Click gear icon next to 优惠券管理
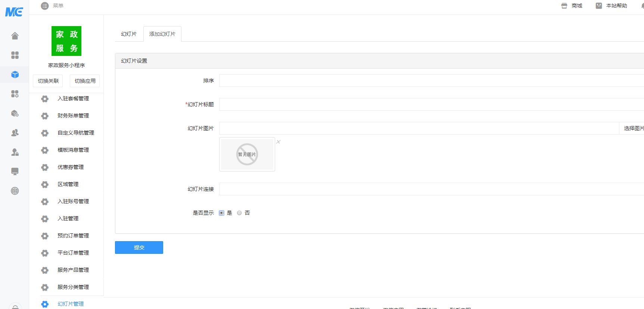644x309 pixels. [x=45, y=167]
